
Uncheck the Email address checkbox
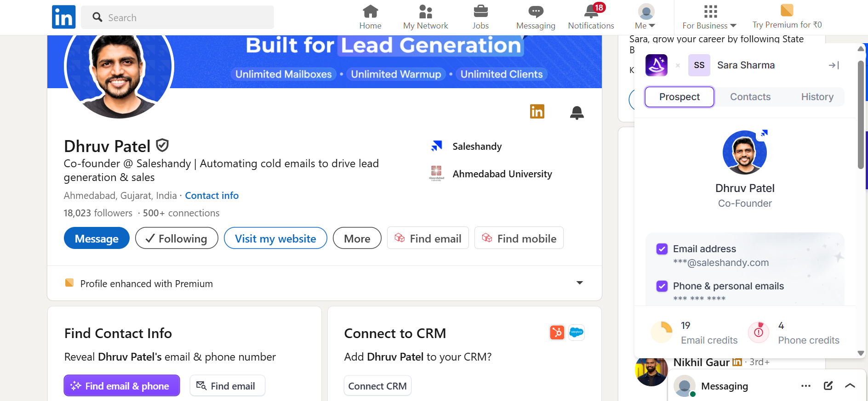[x=662, y=249]
